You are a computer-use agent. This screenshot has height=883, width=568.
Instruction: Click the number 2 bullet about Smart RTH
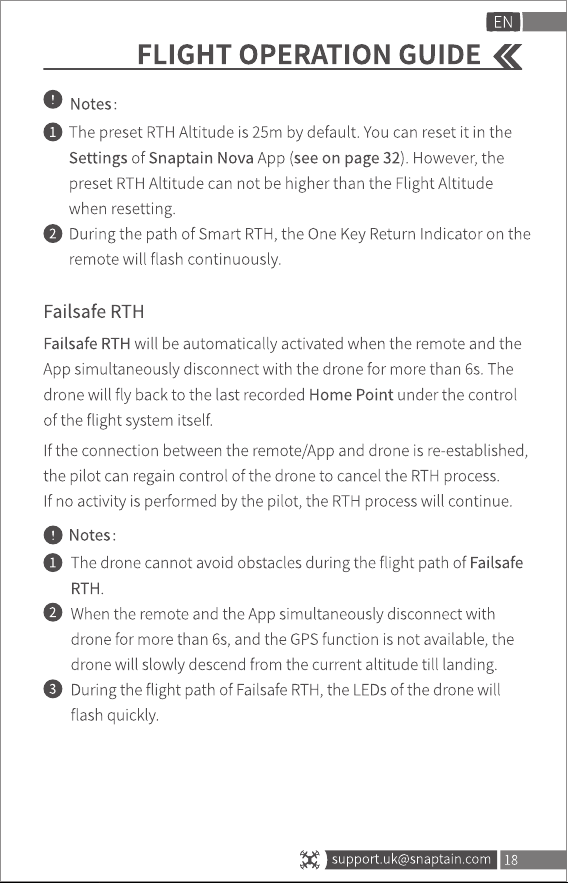coord(52,234)
